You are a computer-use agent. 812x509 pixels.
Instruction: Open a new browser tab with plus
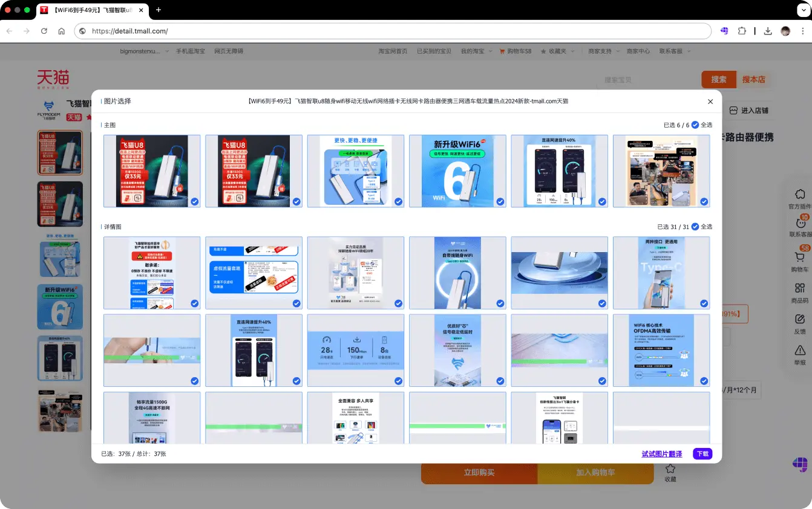(159, 10)
